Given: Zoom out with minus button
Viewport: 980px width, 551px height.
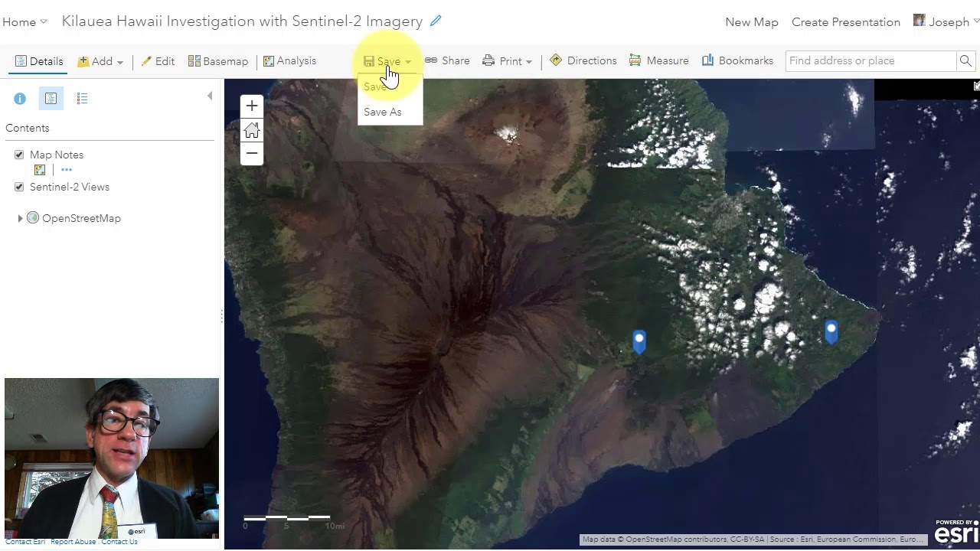Looking at the screenshot, I should (x=252, y=154).
